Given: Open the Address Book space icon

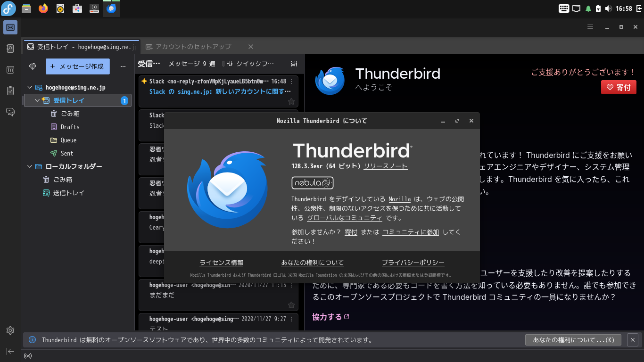Looking at the screenshot, I should 10,49.
